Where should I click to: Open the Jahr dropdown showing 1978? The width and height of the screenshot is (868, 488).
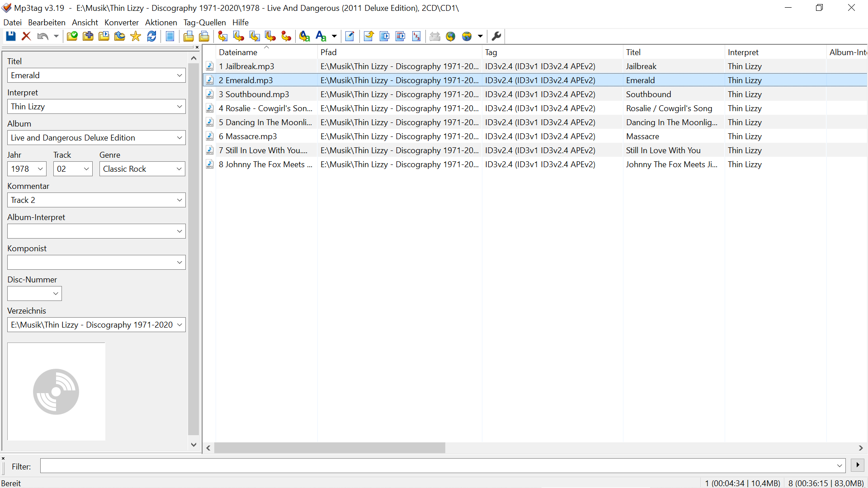pos(40,169)
